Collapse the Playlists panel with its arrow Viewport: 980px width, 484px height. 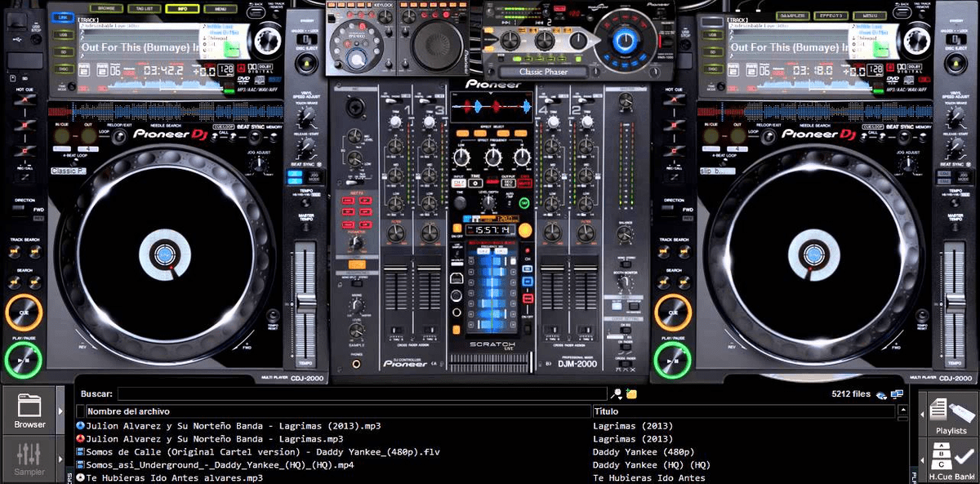pos(922,414)
